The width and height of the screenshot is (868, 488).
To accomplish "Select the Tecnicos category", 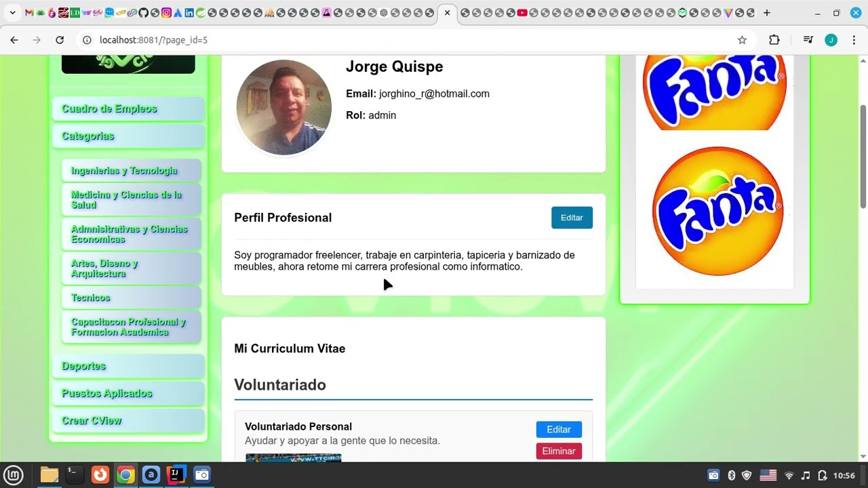I will [x=132, y=298].
